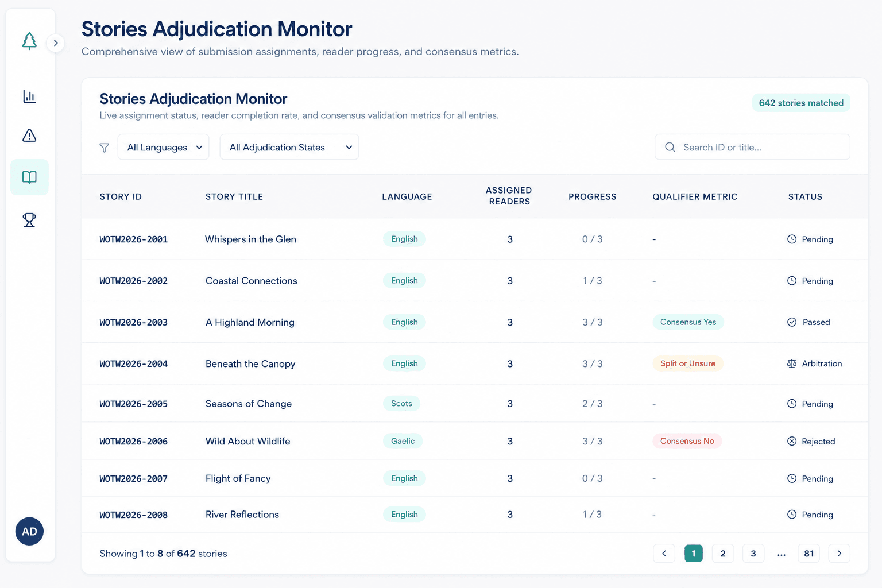Sort by Story ID column header
Image resolution: width=882 pixels, height=588 pixels.
[x=121, y=196]
